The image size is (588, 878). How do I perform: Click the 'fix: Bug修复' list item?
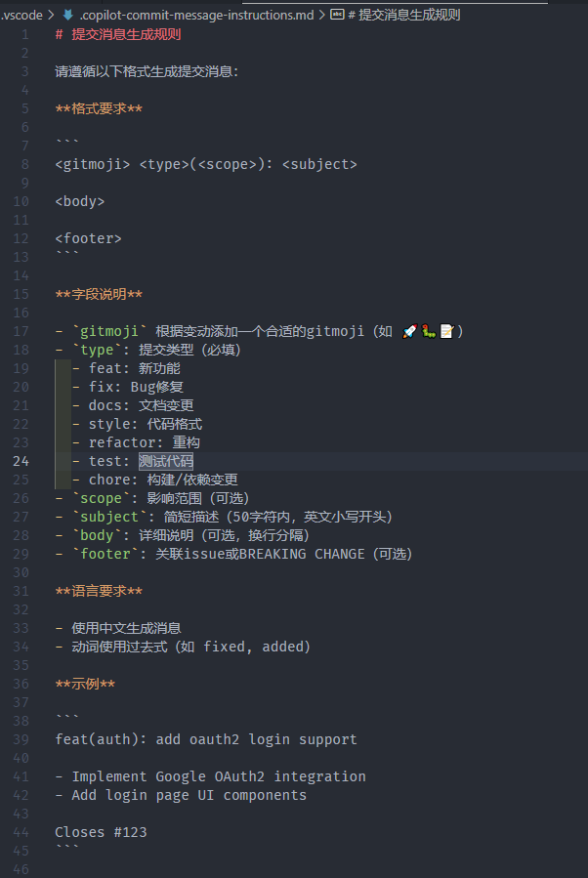point(127,387)
